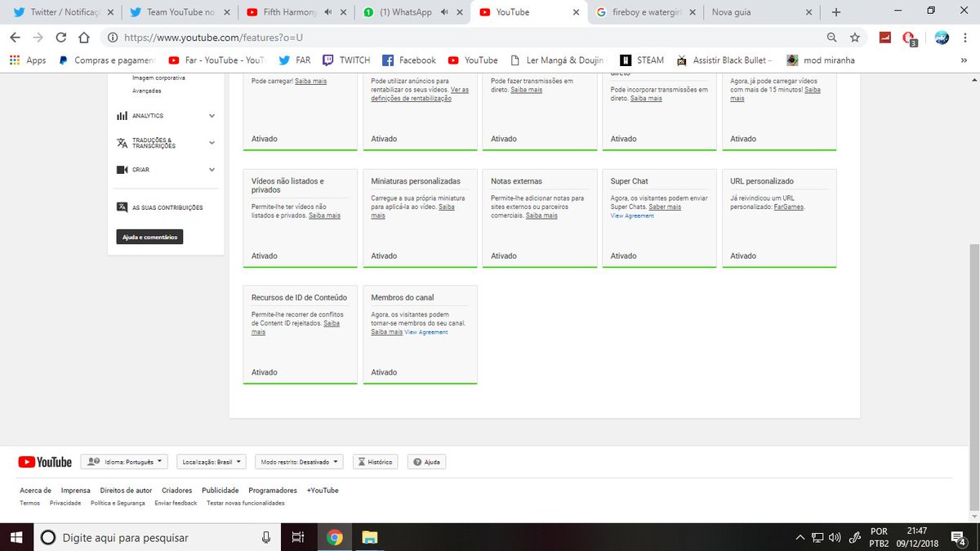Click the Ajuda e comentários button

[x=149, y=237]
